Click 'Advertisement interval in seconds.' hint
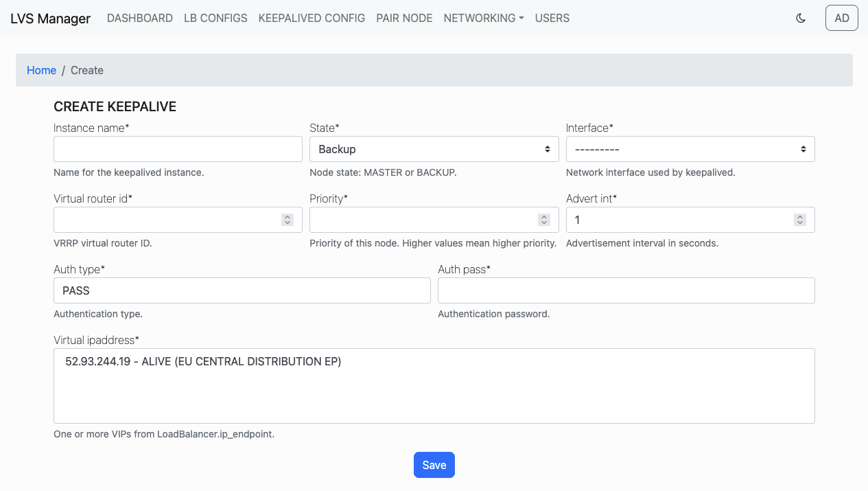This screenshot has width=868, height=491. tap(642, 243)
